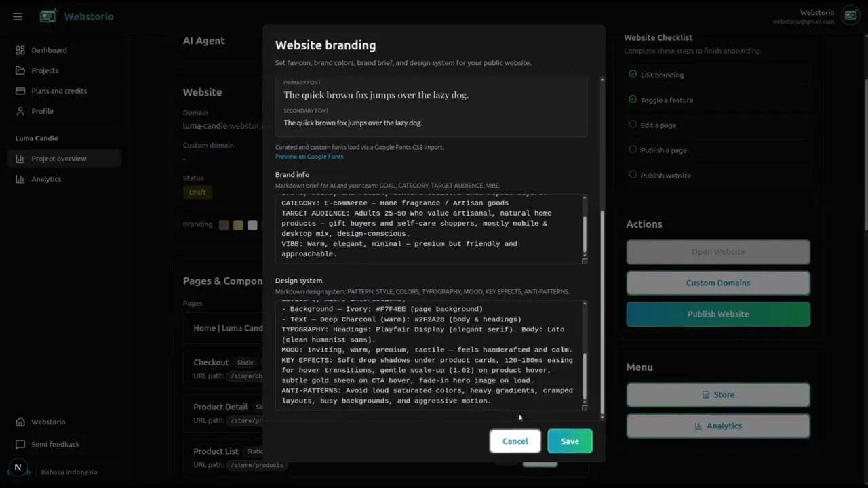This screenshot has width=868, height=488.
Task: Select the gold branding color swatch
Action: tap(238, 225)
